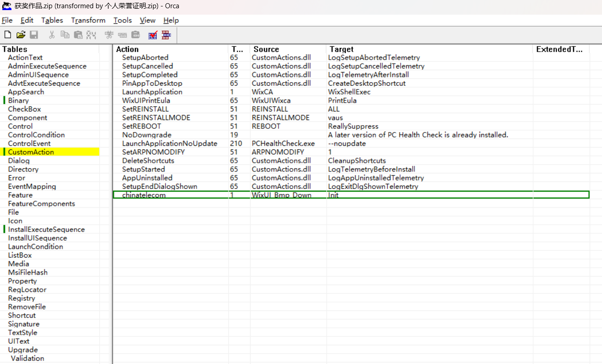The width and height of the screenshot is (602, 364).
Task: Select the Binary table in the list
Action: click(x=18, y=100)
